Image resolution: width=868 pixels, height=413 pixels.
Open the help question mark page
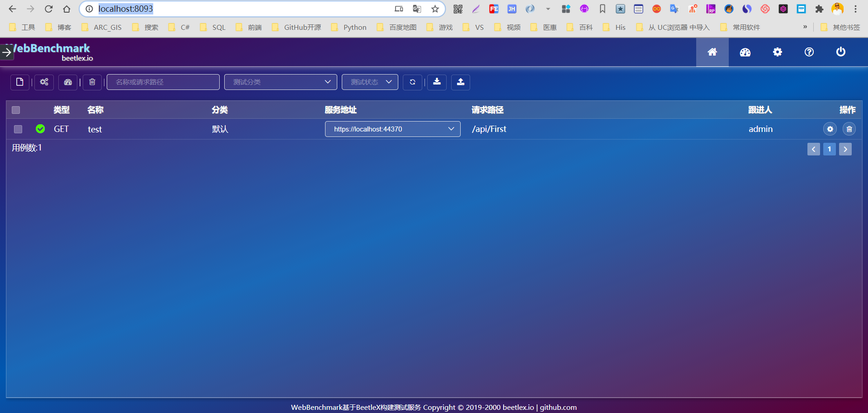click(x=809, y=52)
